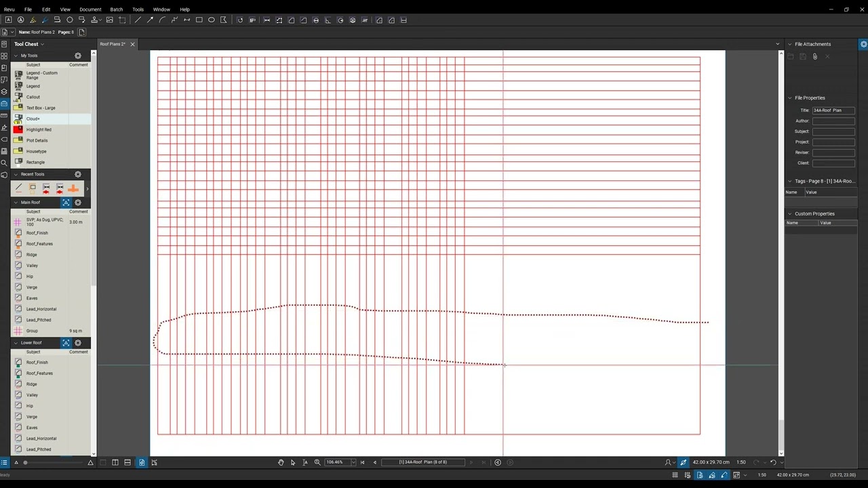Select the arrow Select tool in bottom bar
Viewport: 868px width, 488px height.
pyautogui.click(x=293, y=462)
